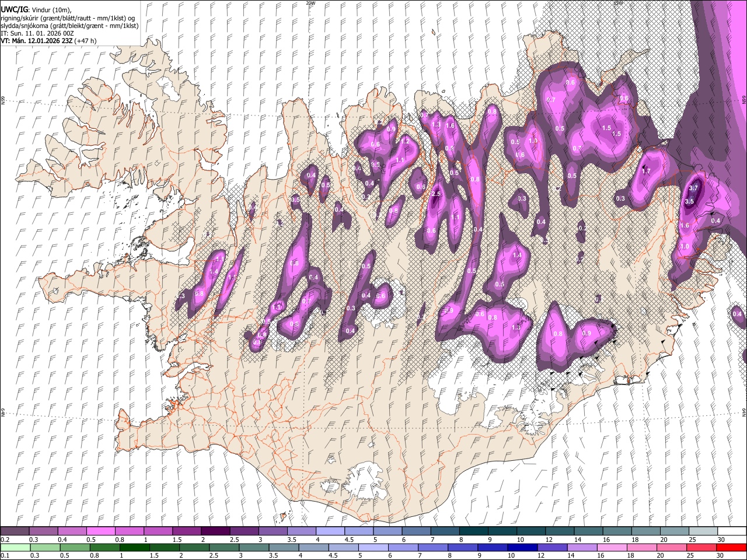Pick lower legend swatch between 1 and 1.5

point(134,547)
